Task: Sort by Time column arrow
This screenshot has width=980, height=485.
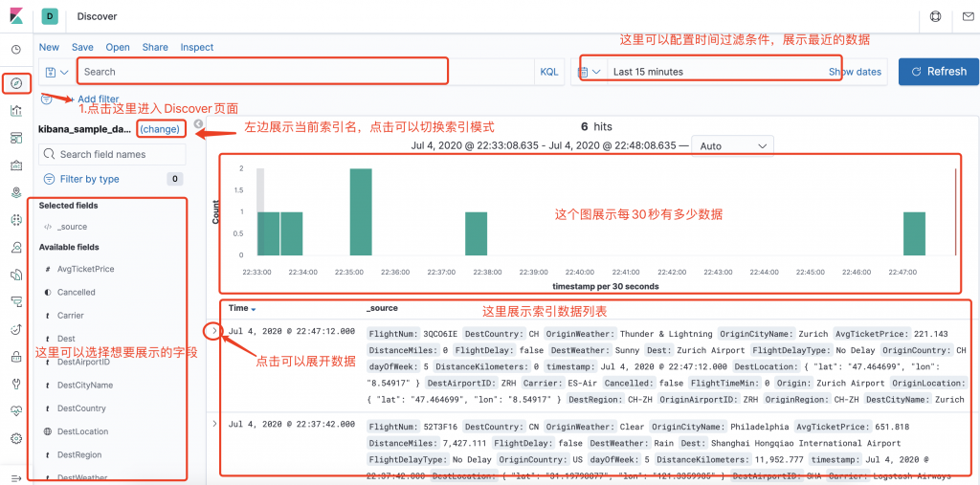Action: (x=253, y=309)
